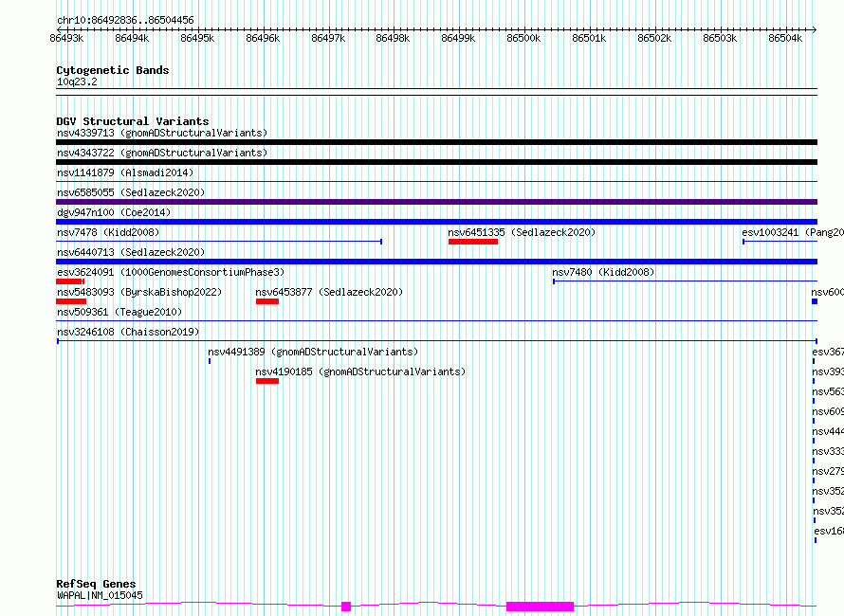The image size is (844, 616).
Task: Click the purple bar under nsv6585055
Action: tap(436, 202)
